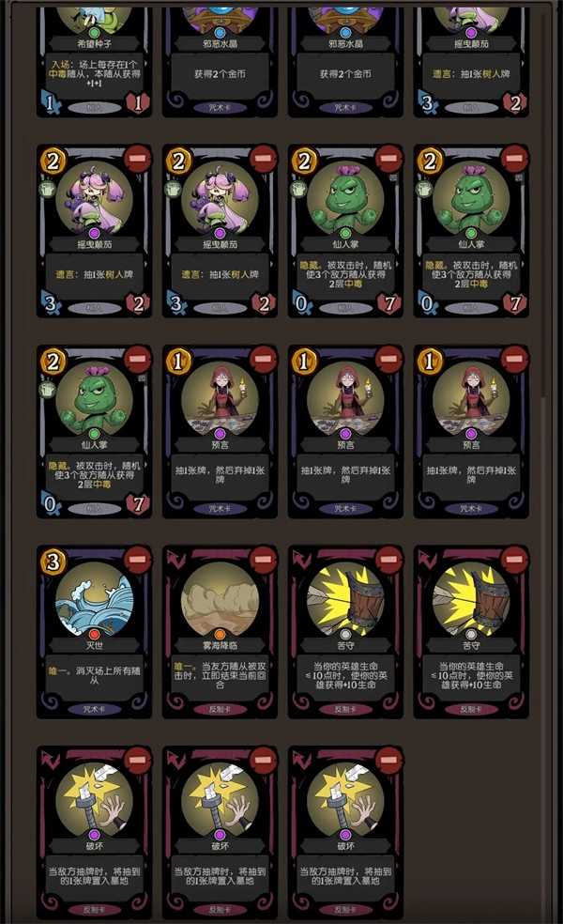
Task: Click the 咒术卡 type label on 灭世
Action: (x=94, y=709)
